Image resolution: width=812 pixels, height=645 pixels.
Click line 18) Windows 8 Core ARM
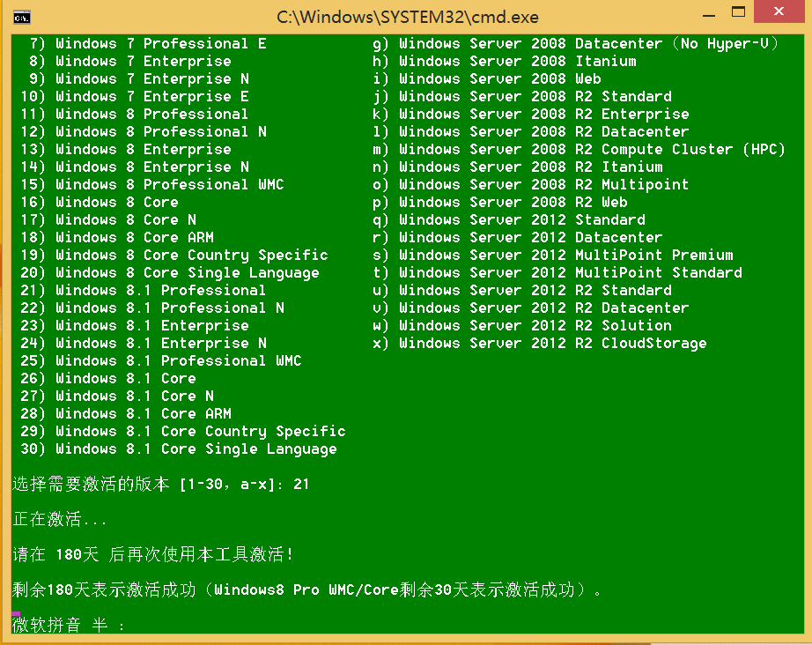tap(117, 237)
